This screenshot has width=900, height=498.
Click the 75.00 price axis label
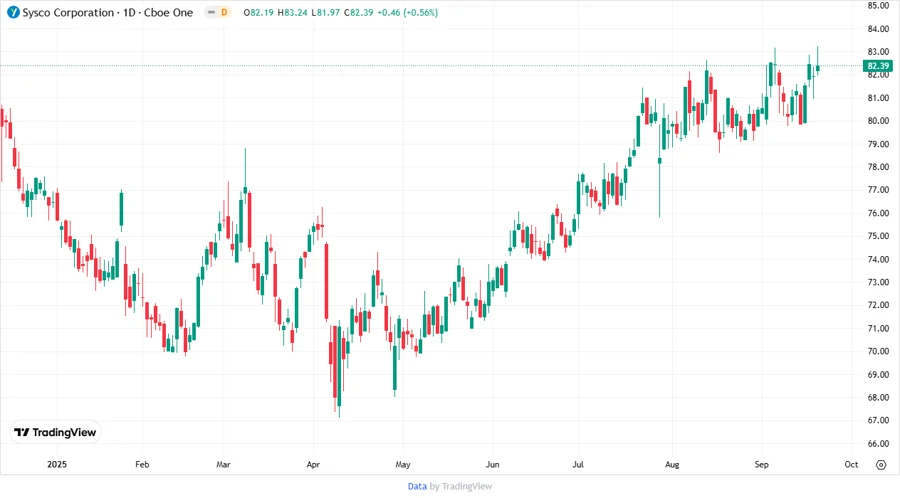tap(878, 236)
